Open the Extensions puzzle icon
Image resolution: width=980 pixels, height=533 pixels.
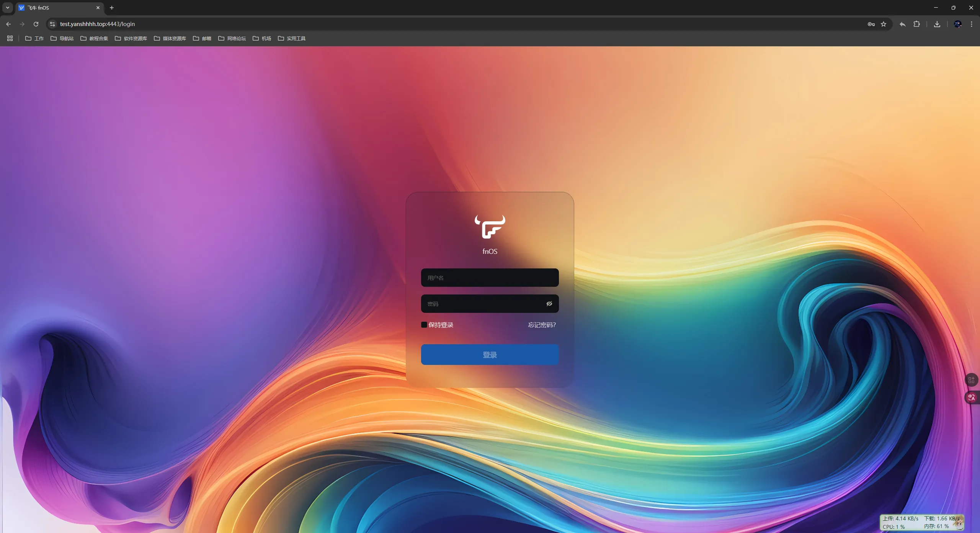916,24
